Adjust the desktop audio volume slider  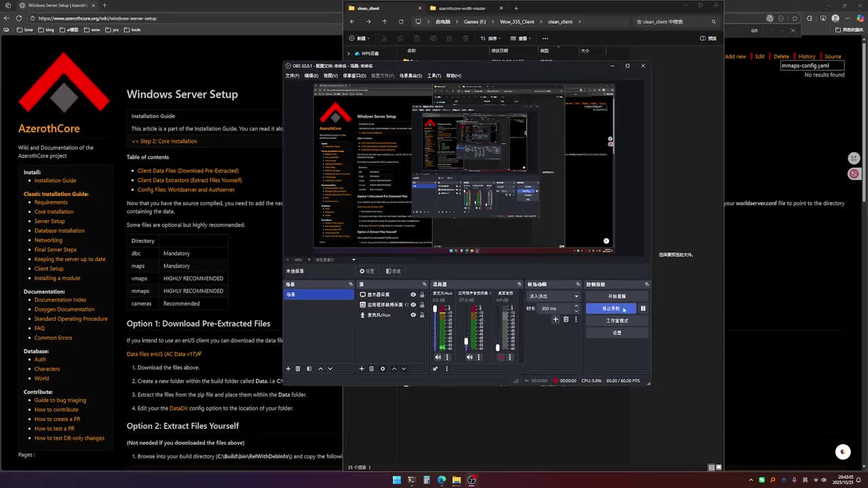(x=497, y=327)
